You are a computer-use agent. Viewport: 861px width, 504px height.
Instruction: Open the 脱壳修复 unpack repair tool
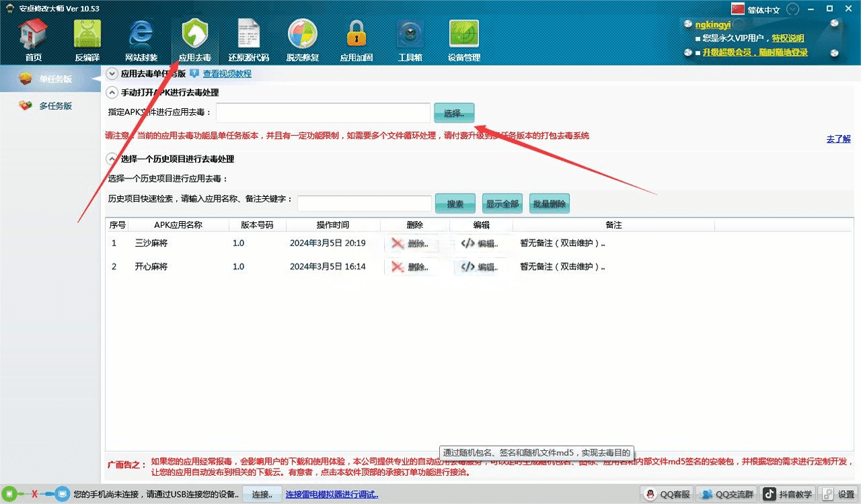pyautogui.click(x=302, y=40)
